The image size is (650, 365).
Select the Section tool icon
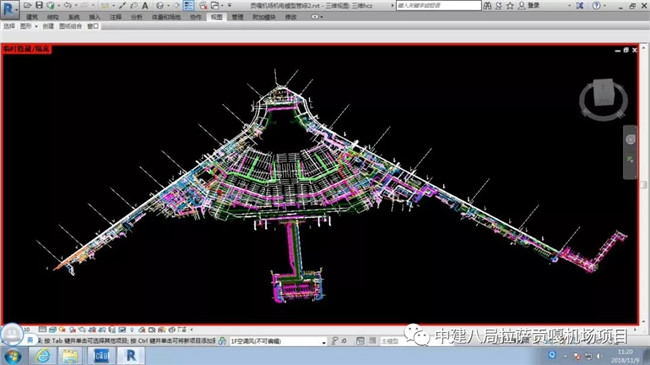point(177,5)
